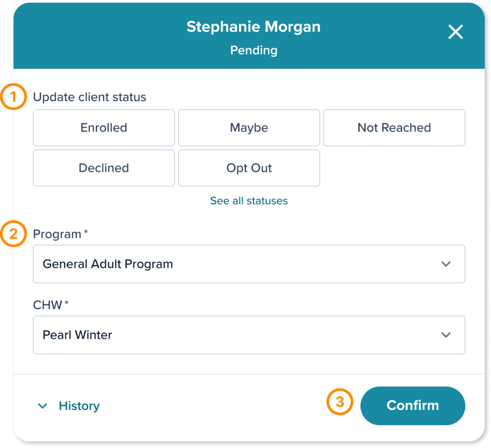Viewport: 491px width, 448px height.
Task: Click the Stephanie Morgan title
Action: (x=254, y=27)
